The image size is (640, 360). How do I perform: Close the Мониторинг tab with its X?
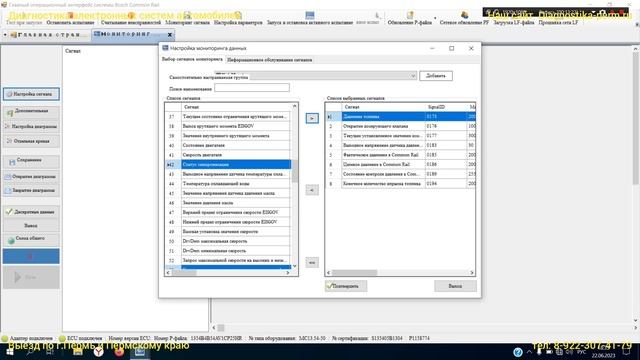tap(170, 35)
